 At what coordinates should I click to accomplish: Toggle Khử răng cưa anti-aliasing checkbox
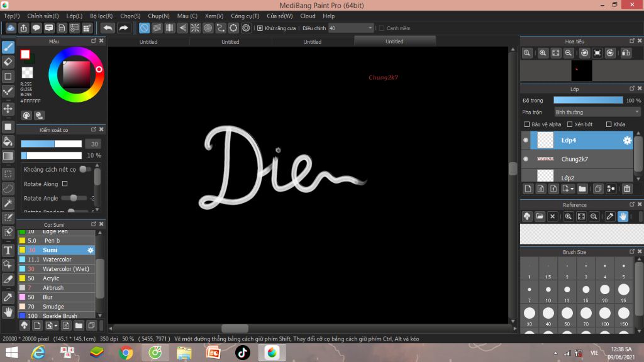(x=260, y=28)
